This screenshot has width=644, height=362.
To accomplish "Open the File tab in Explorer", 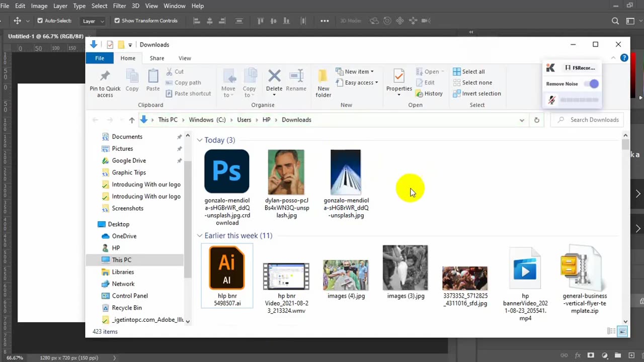I will 100,58.
